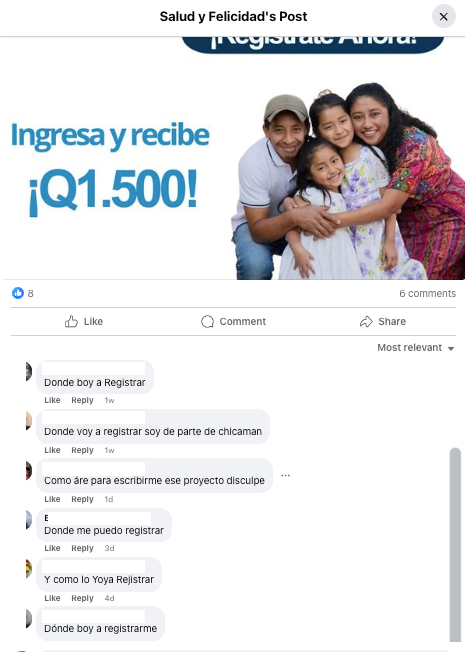Open the 6 comments link
Viewport: 465px width, 652px height.
(428, 293)
